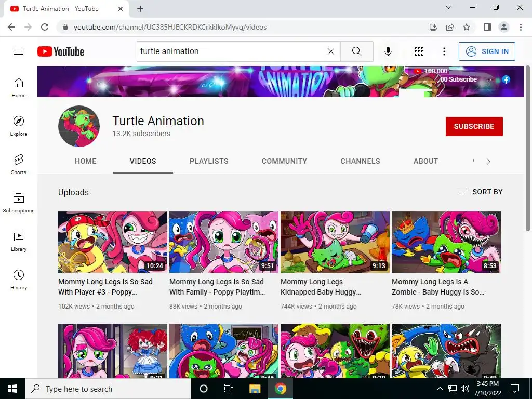The height and width of the screenshot is (399, 532).
Task: Open a new browser tab with plus
Action: [140, 9]
